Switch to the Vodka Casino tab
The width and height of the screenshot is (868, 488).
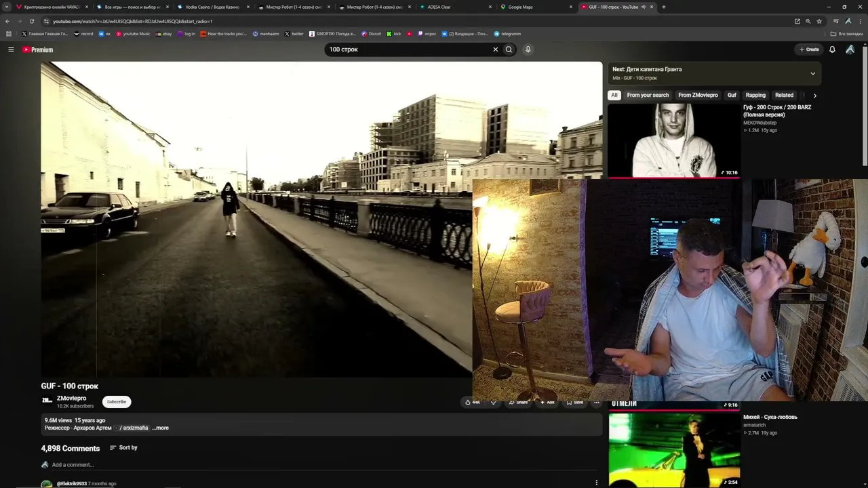pos(213,7)
